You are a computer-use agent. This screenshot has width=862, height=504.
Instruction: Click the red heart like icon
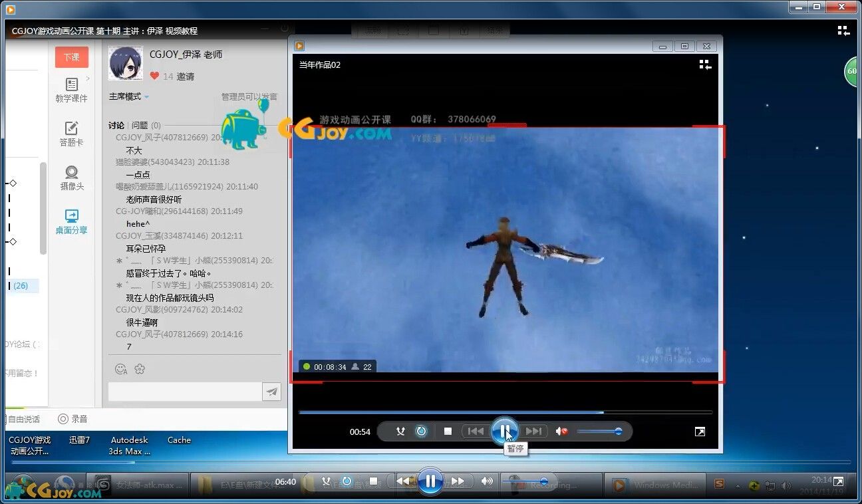tap(155, 76)
